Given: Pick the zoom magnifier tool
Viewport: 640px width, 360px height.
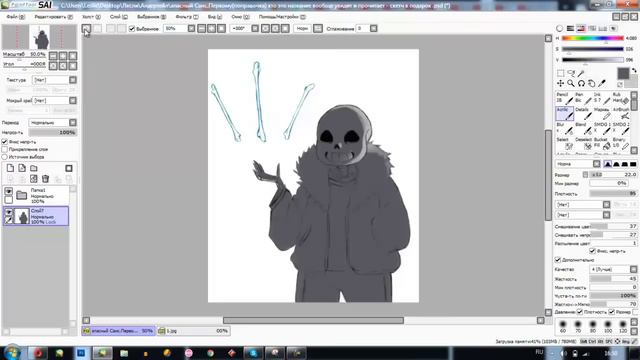Looking at the screenshot, I should pos(571,83).
